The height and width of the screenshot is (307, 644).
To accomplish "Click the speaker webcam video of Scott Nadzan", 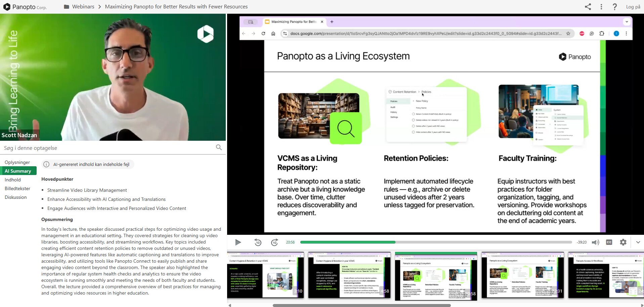I will click(x=113, y=77).
